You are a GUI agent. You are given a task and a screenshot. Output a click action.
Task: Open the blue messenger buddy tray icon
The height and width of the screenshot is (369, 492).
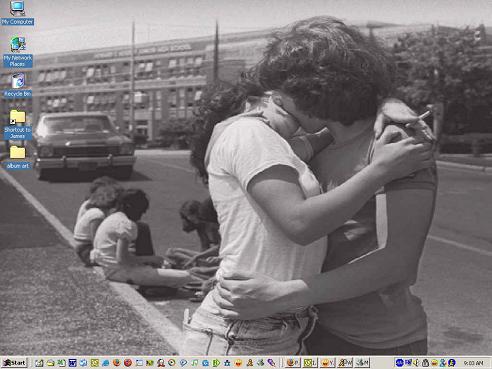[x=443, y=363]
